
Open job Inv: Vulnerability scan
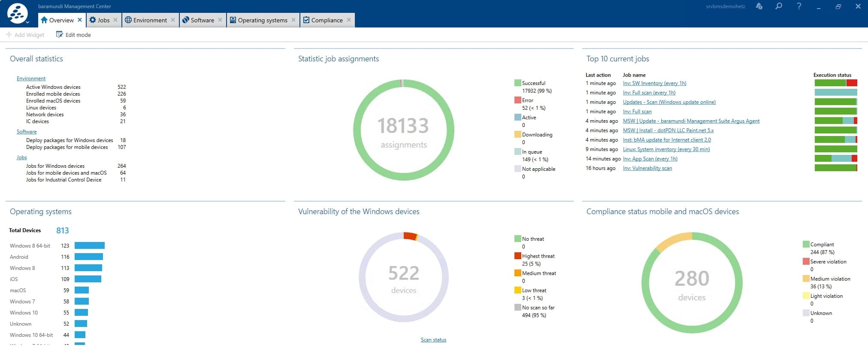pyautogui.click(x=647, y=168)
